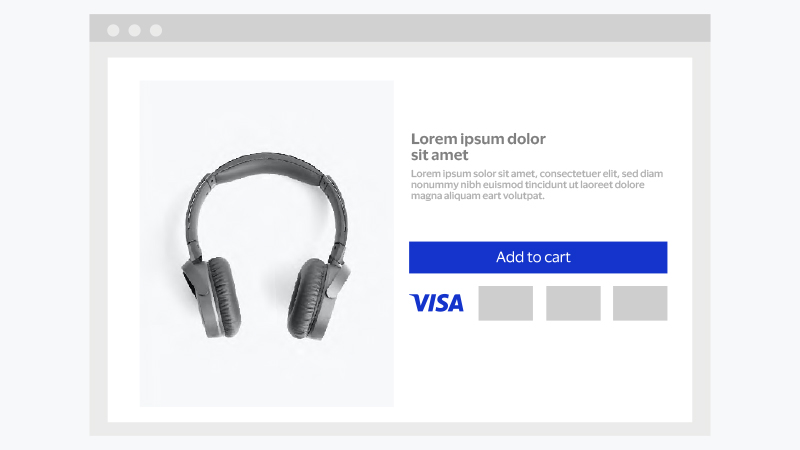Click the "Lorem ipsum dolor sit amet" product title
Image resolution: width=800 pixels, height=450 pixels.
click(x=478, y=146)
